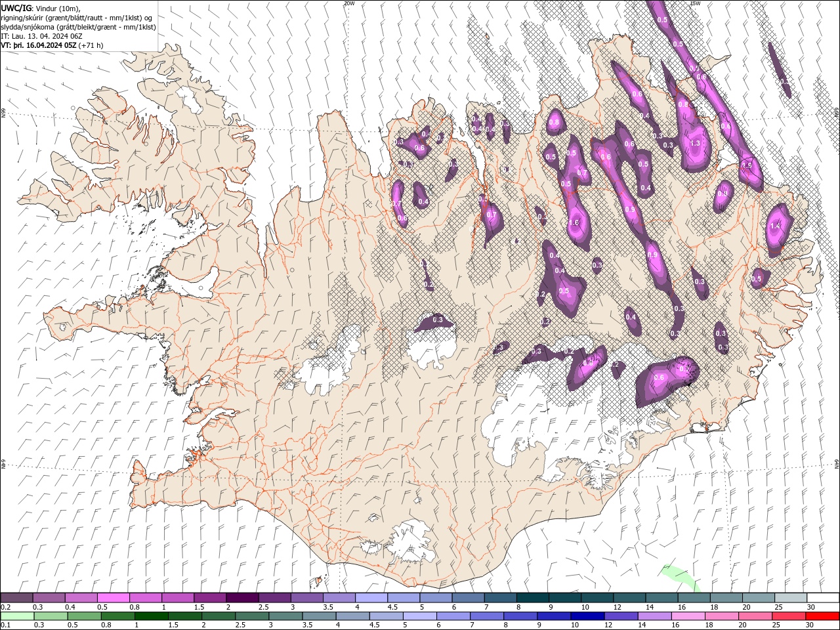Select the darkest purple 2–2.5 swatch
The height and width of the screenshot is (630, 840).
(241, 598)
